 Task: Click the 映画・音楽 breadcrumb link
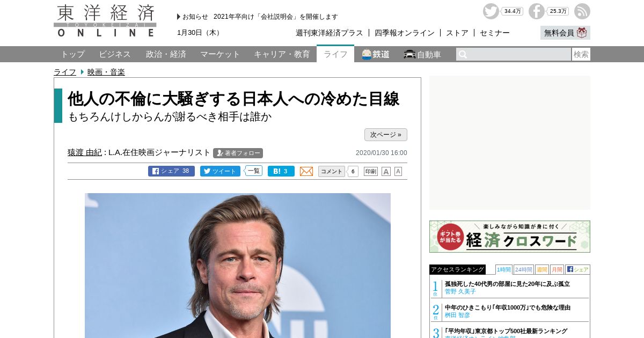[x=106, y=72]
